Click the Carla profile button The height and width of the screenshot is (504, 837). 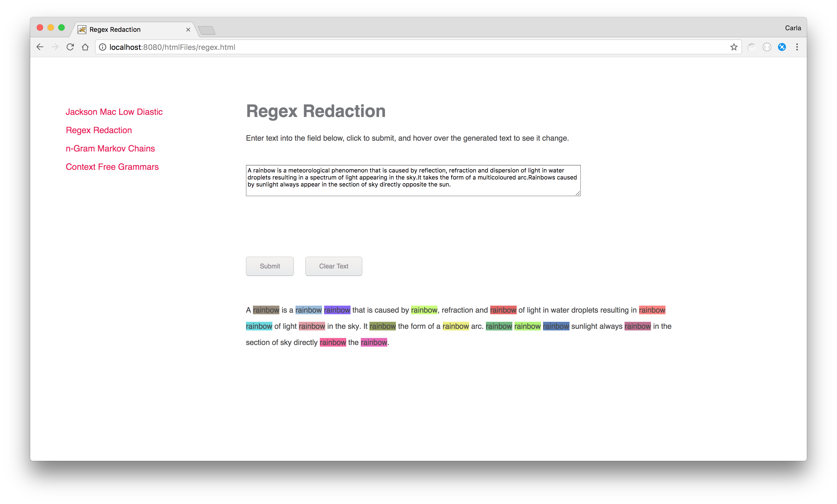click(793, 28)
